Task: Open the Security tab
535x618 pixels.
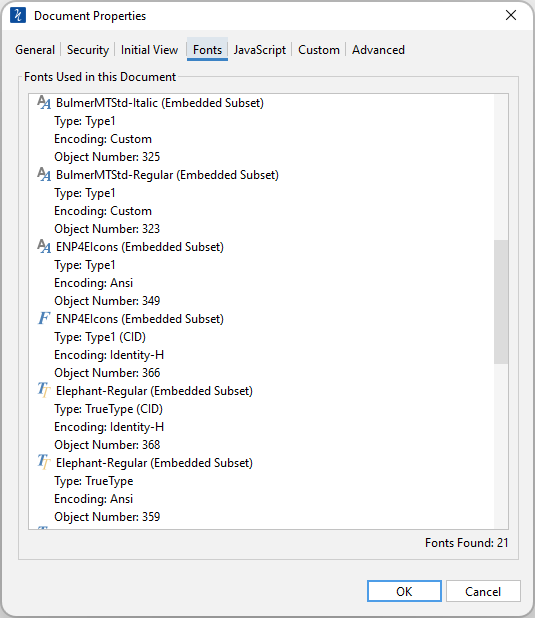Action: point(88,50)
